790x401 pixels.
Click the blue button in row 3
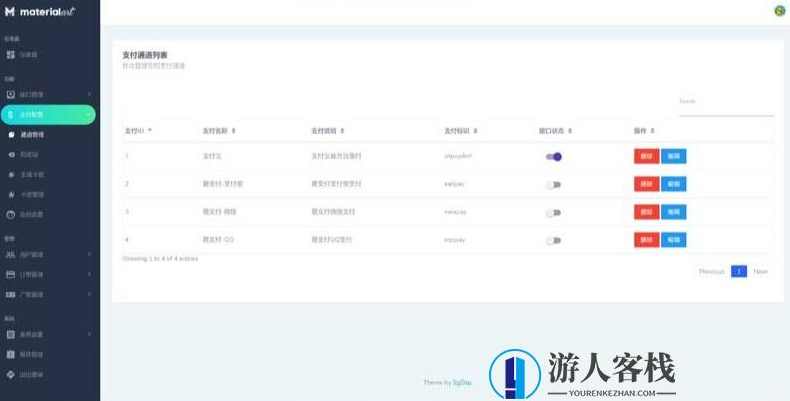[x=674, y=212]
